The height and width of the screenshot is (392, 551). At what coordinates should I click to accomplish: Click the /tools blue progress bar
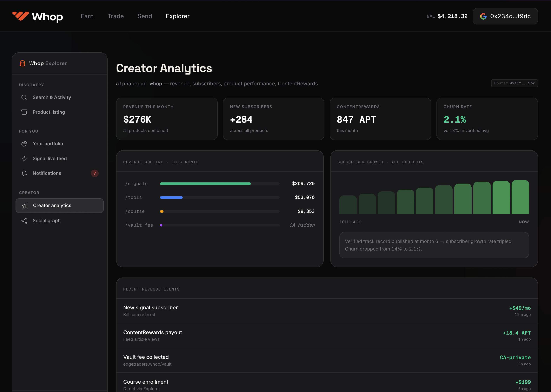pos(171,197)
